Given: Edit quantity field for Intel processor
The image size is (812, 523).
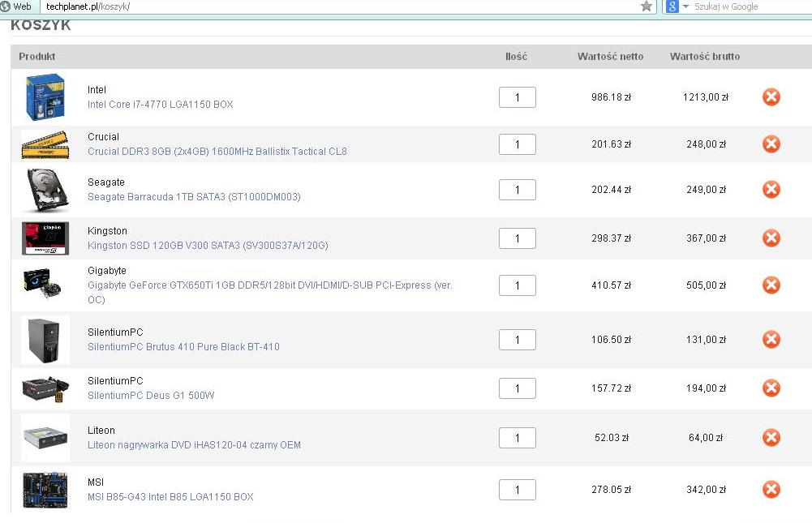Looking at the screenshot, I should pos(518,97).
